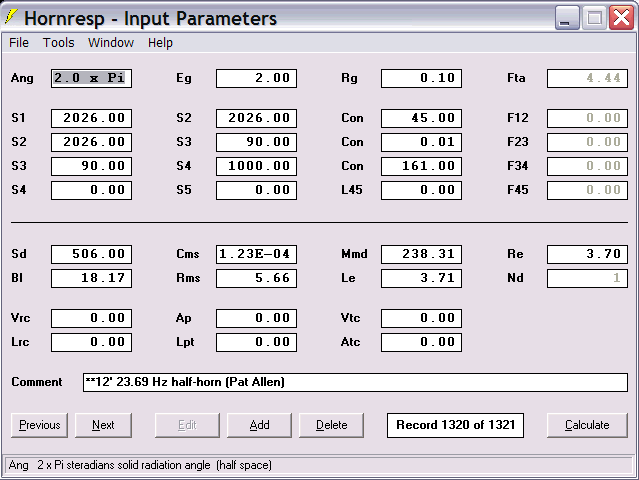Screen dimensions: 639x480
Task: Click the 'Comment' label
Action: pos(37,382)
